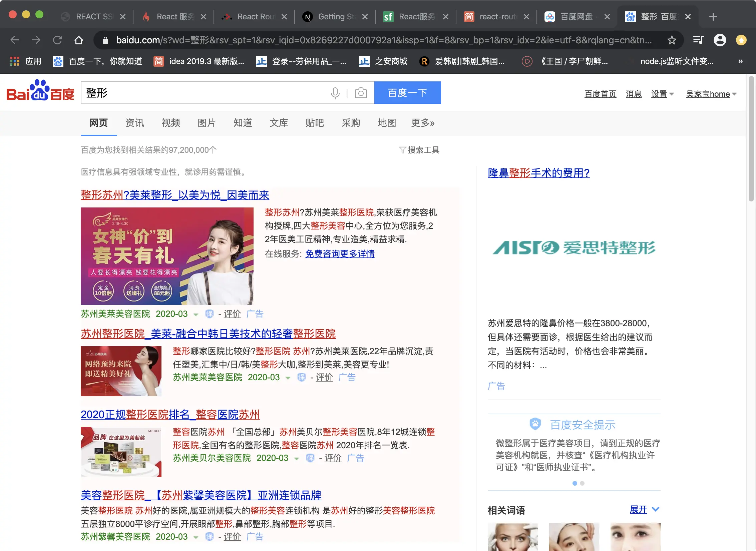Open 2020正规整形医院排名 result
Screen dimensions: 756x551
coord(170,414)
